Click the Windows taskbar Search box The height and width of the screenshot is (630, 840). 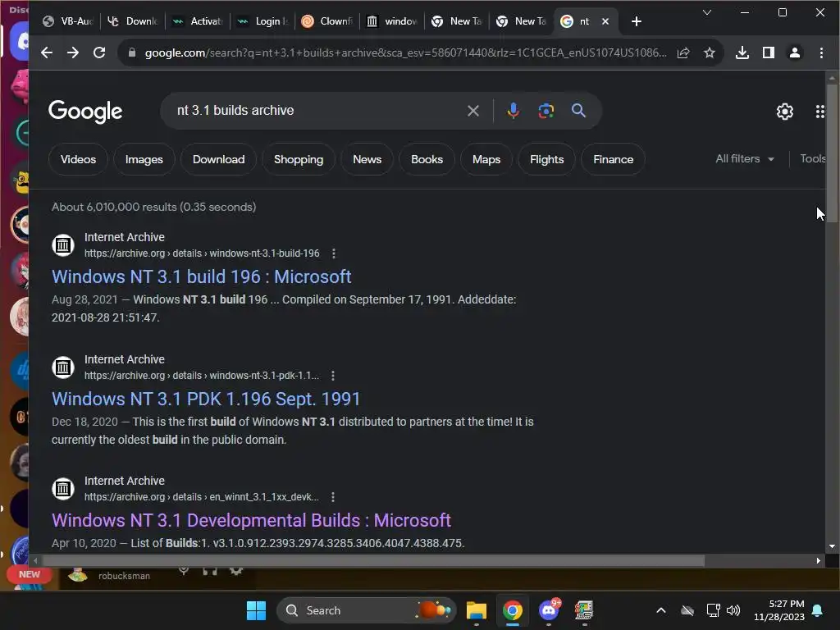coord(367,610)
